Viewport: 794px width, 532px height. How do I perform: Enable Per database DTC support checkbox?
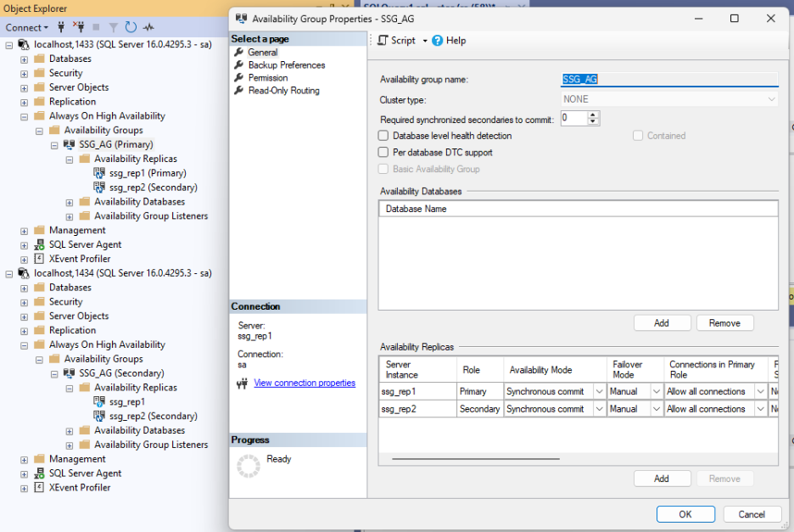point(383,153)
